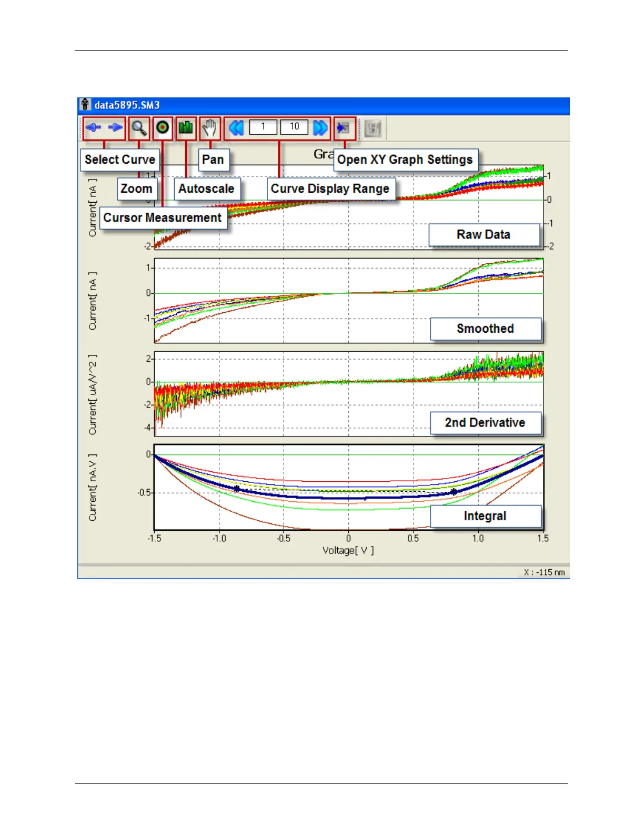Step curve display range forward
This screenshot has width=644, height=834.
point(320,128)
